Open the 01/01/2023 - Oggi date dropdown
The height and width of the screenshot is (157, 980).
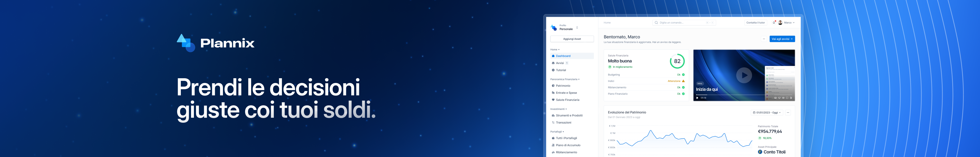(x=767, y=113)
